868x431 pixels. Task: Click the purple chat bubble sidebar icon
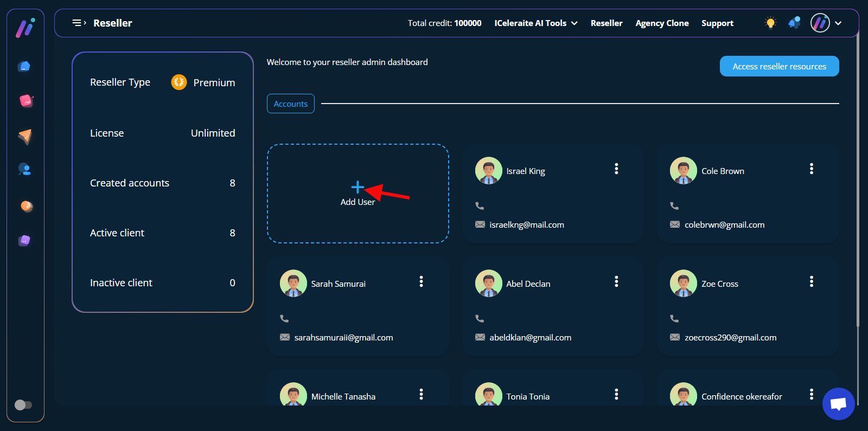[x=24, y=241]
